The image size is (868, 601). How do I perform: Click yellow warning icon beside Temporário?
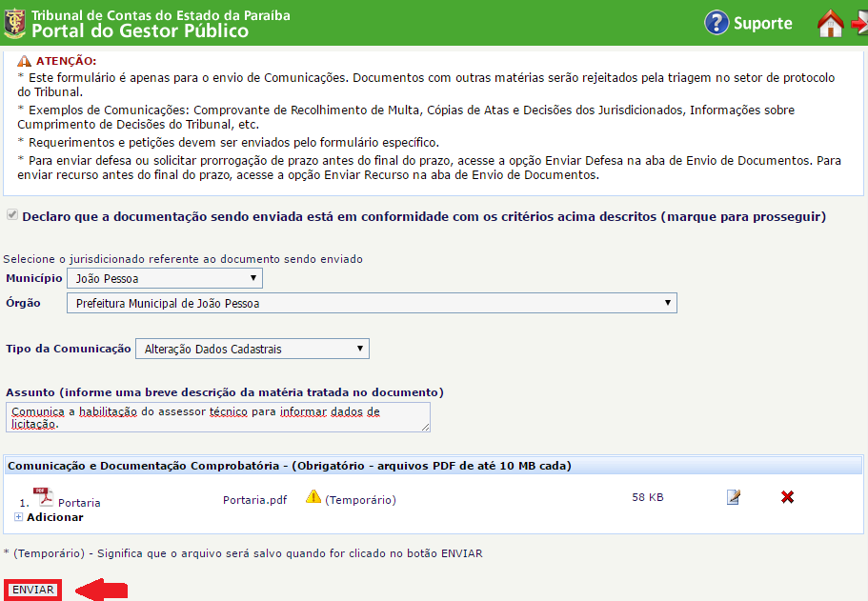[313, 497]
